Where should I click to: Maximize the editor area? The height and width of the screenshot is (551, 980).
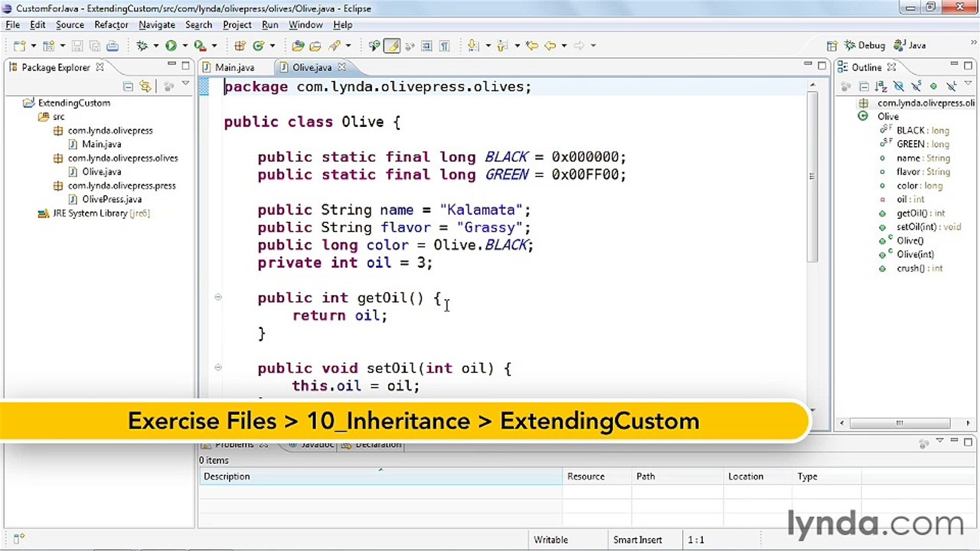822,66
